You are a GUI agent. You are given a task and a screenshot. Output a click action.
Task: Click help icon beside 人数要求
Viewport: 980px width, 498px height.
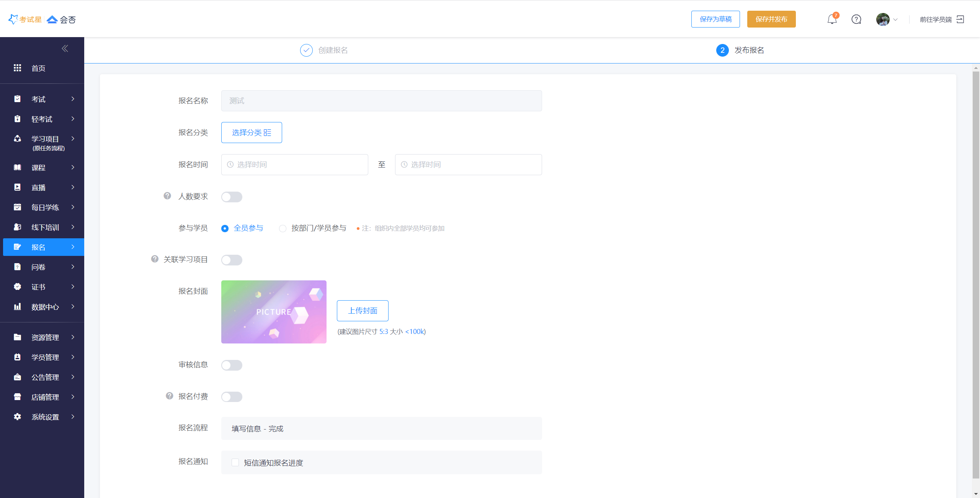[x=167, y=196]
